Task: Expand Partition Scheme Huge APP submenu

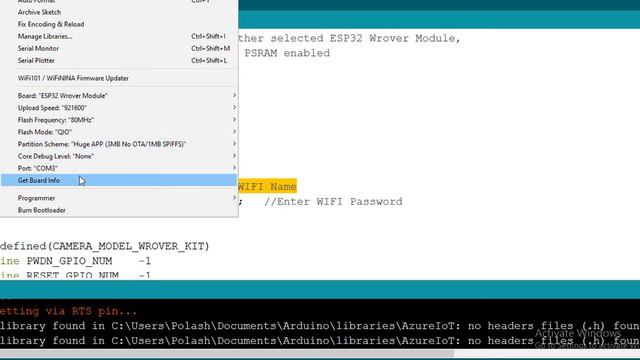Action: tap(119, 144)
